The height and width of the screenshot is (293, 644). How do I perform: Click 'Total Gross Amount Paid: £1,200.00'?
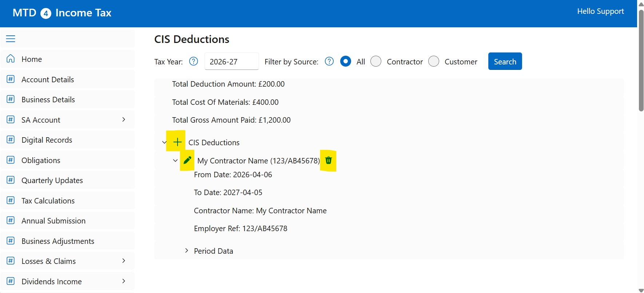(231, 120)
